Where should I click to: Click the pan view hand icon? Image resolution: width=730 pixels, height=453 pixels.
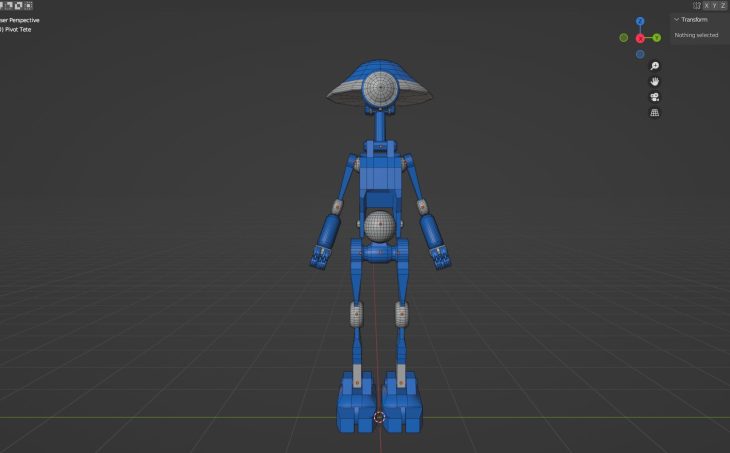[x=654, y=81]
